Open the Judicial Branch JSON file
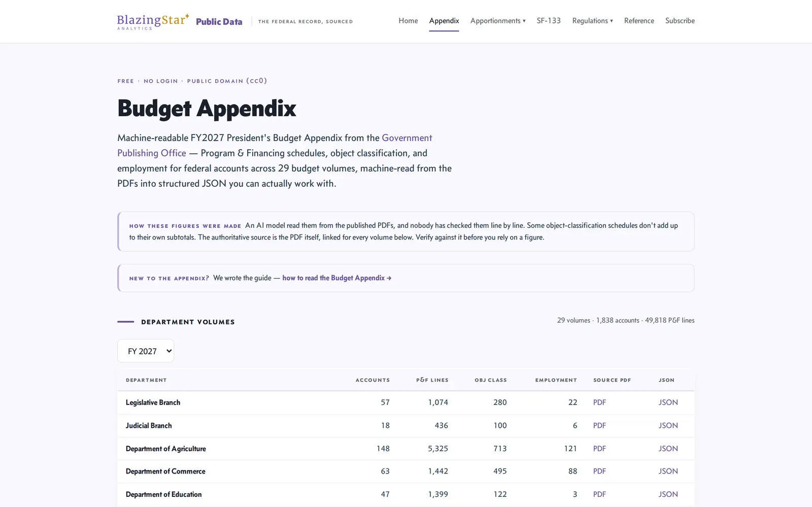Image resolution: width=812 pixels, height=507 pixels. tap(668, 425)
